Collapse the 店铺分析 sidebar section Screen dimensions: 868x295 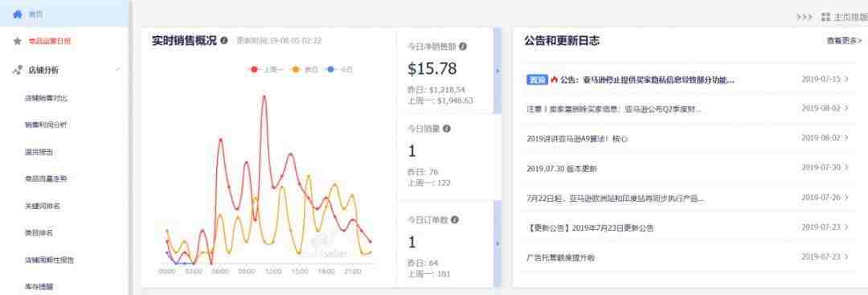point(118,70)
